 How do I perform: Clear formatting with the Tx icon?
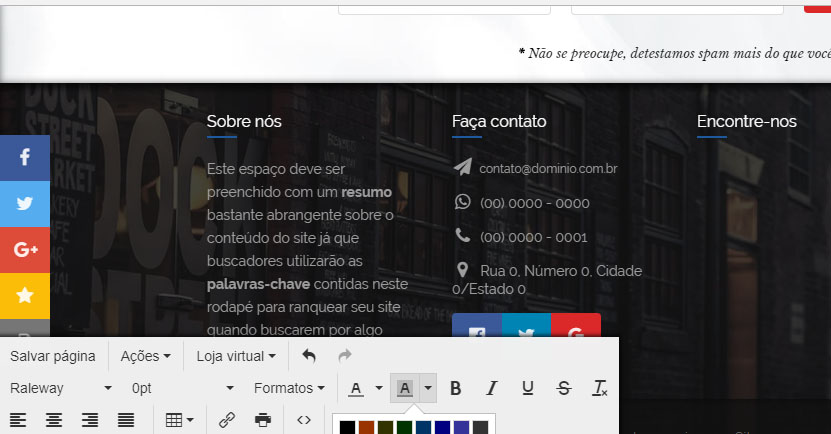599,388
